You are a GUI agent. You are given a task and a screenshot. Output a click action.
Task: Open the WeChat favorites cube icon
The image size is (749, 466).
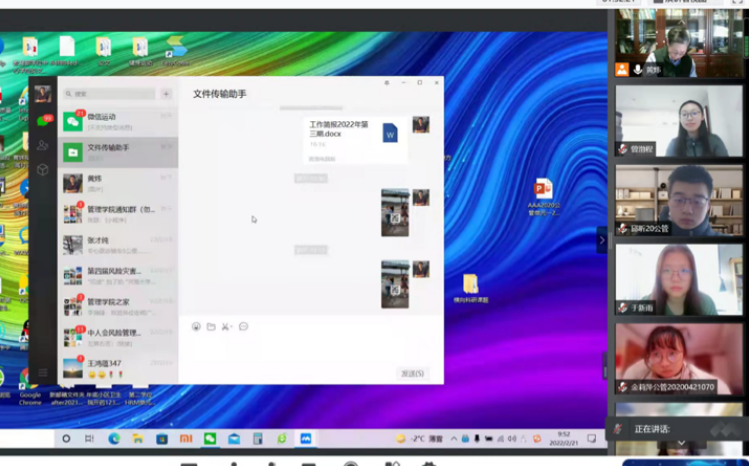pos(43,170)
